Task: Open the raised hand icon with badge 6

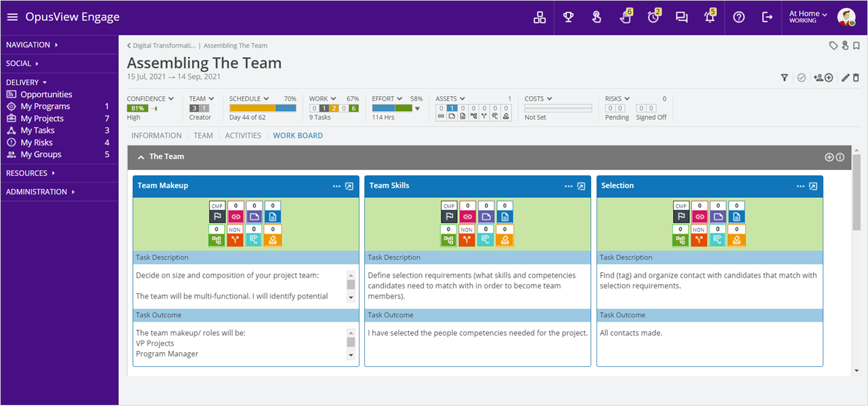Action: coord(626,16)
